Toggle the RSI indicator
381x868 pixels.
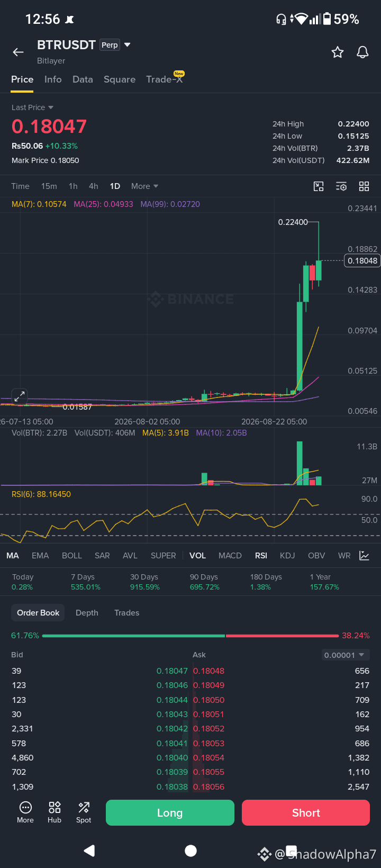click(x=261, y=556)
